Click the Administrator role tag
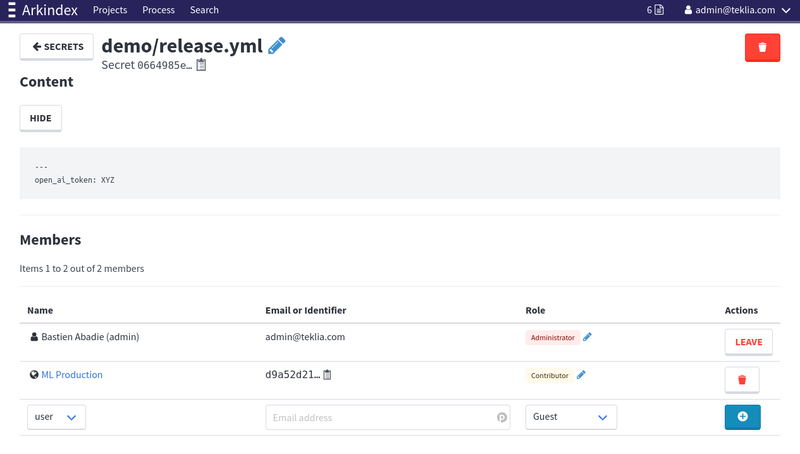This screenshot has height=454, width=800. tap(553, 337)
